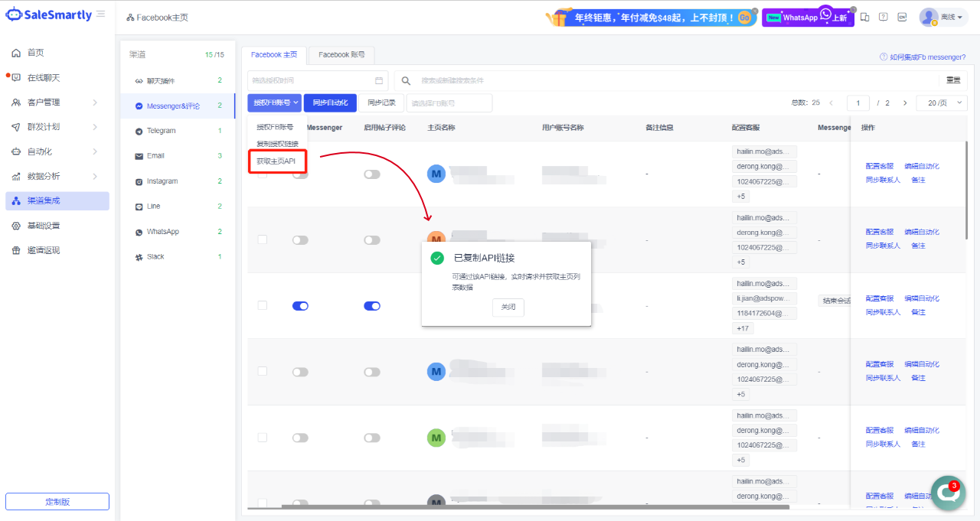Close the year-end promotion banner
This screenshot has height=521, width=980.
coord(754,11)
